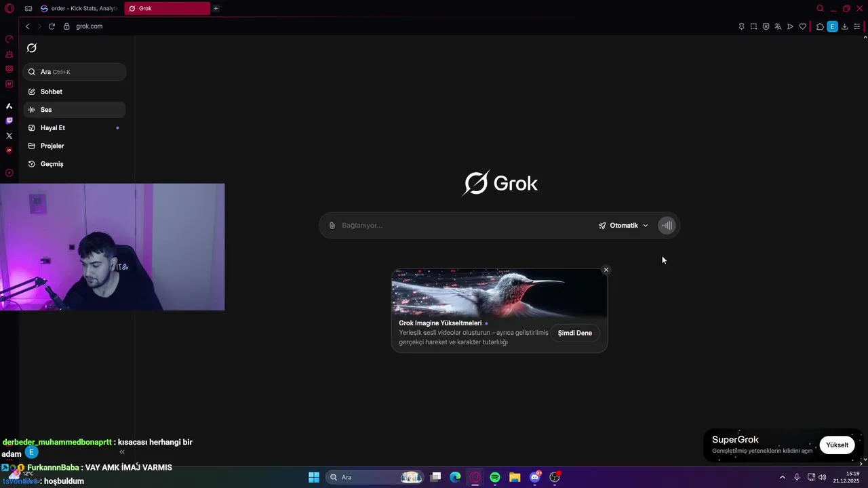Click the blue E extension icon
The image size is (868, 488).
832,26
